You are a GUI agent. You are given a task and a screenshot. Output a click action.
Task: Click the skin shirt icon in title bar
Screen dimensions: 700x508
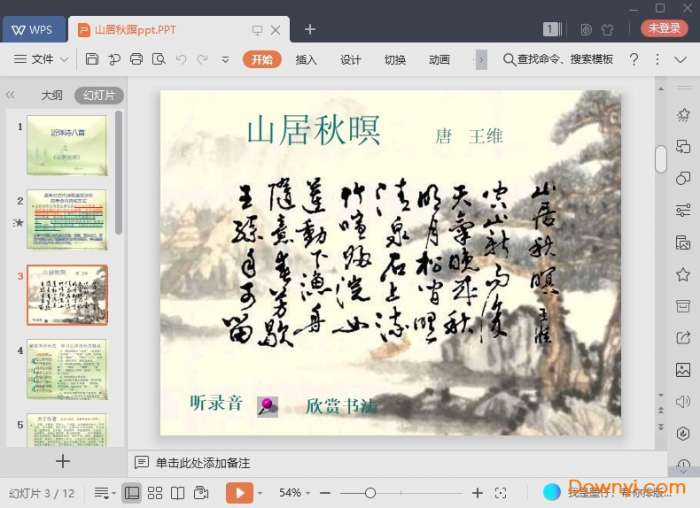[x=607, y=29]
